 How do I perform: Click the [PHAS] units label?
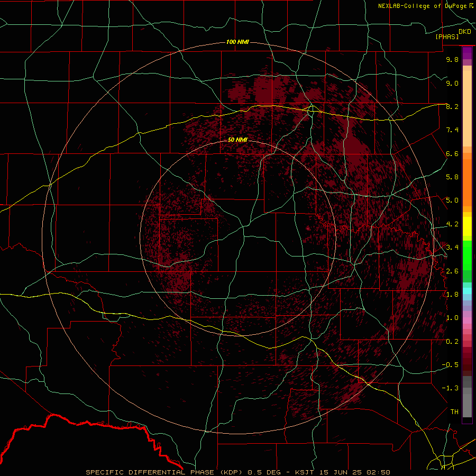(447, 36)
